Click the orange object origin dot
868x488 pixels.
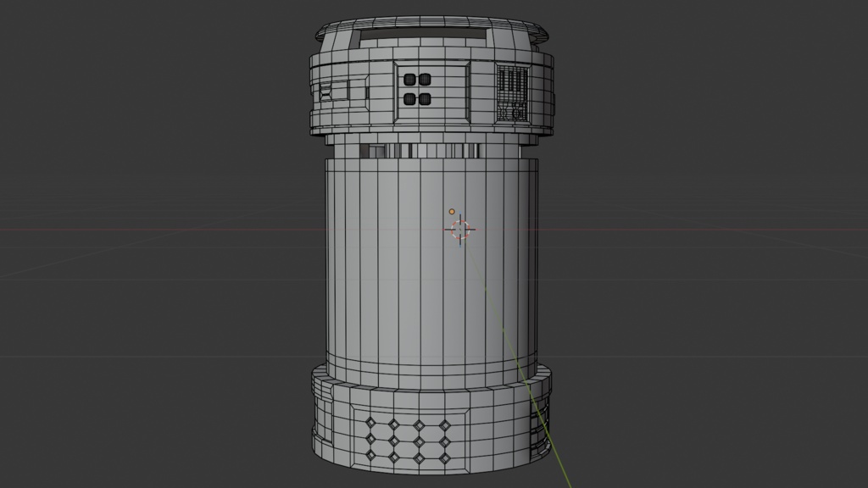(x=452, y=212)
